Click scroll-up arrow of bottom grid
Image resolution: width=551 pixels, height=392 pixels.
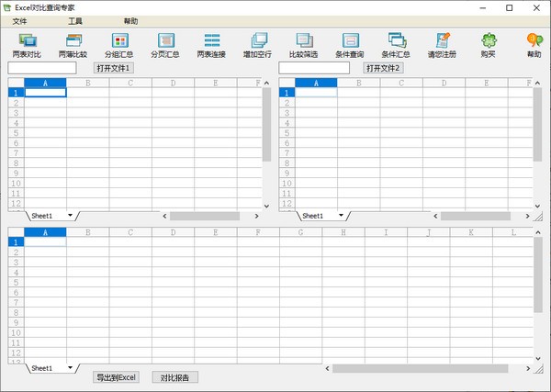(538, 232)
